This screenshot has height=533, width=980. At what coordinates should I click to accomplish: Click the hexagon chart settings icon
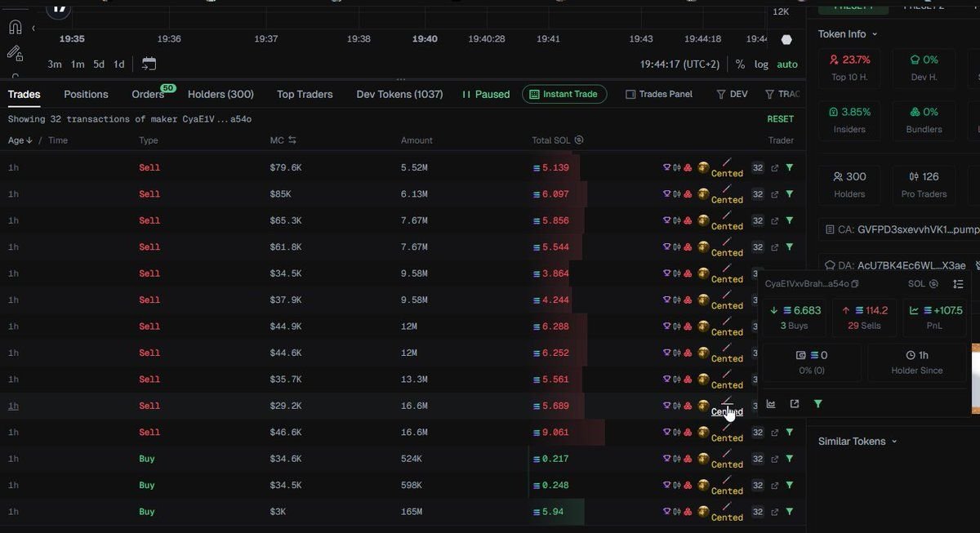[x=786, y=39]
